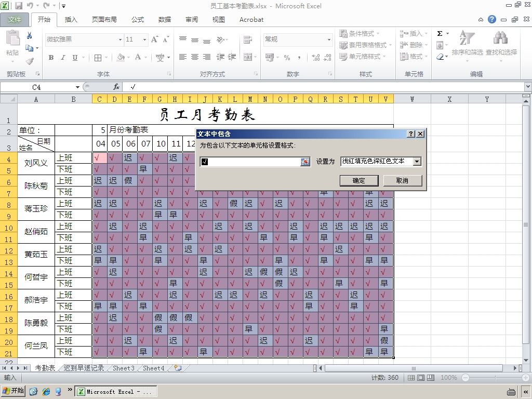Click the dialog text input field

click(x=250, y=162)
